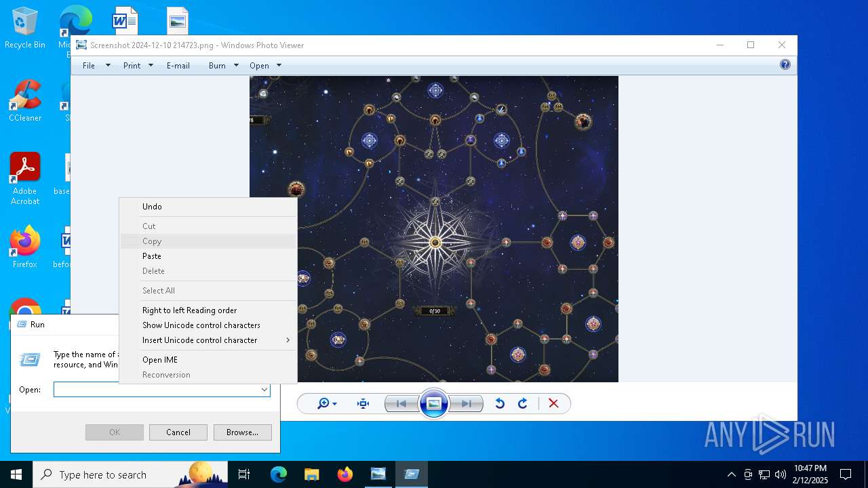868x488 pixels.
Task: Open the zoom magnifier in Photo Viewer
Action: (327, 403)
